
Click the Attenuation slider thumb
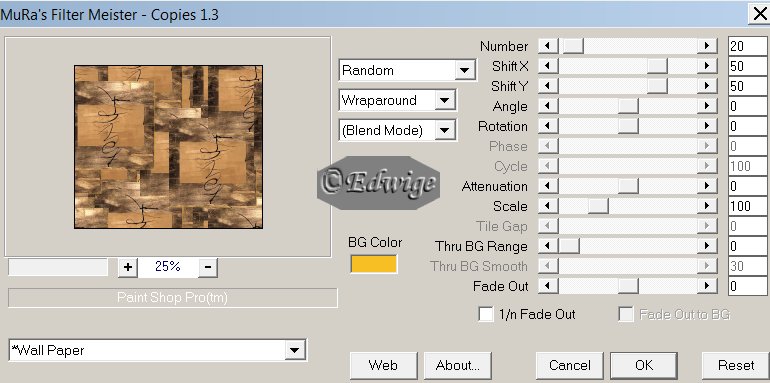tap(628, 186)
